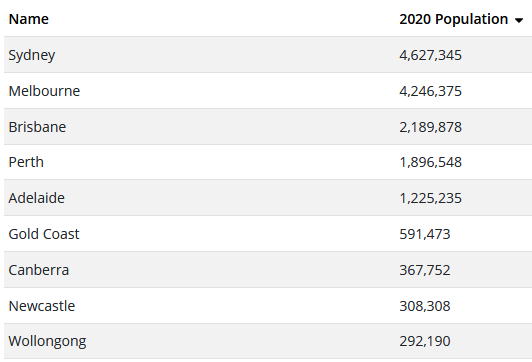Viewport: 532px width, 362px height.
Task: Select Brisbane's population value 2,189,878
Action: pos(431,127)
